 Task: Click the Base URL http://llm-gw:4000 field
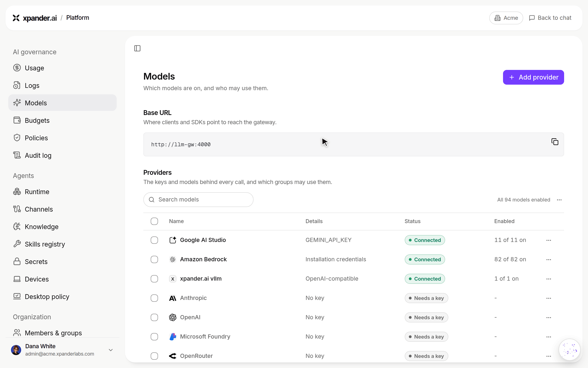pyautogui.click(x=353, y=144)
